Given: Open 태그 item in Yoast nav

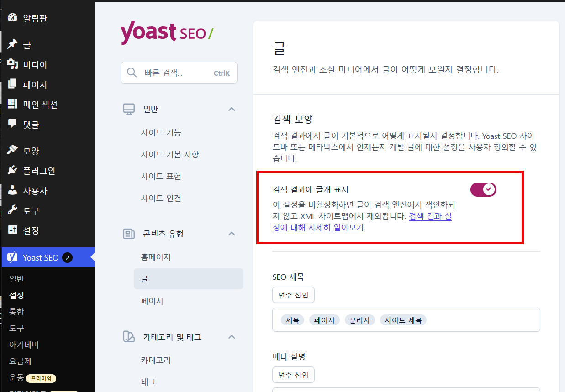Looking at the screenshot, I should 148,381.
